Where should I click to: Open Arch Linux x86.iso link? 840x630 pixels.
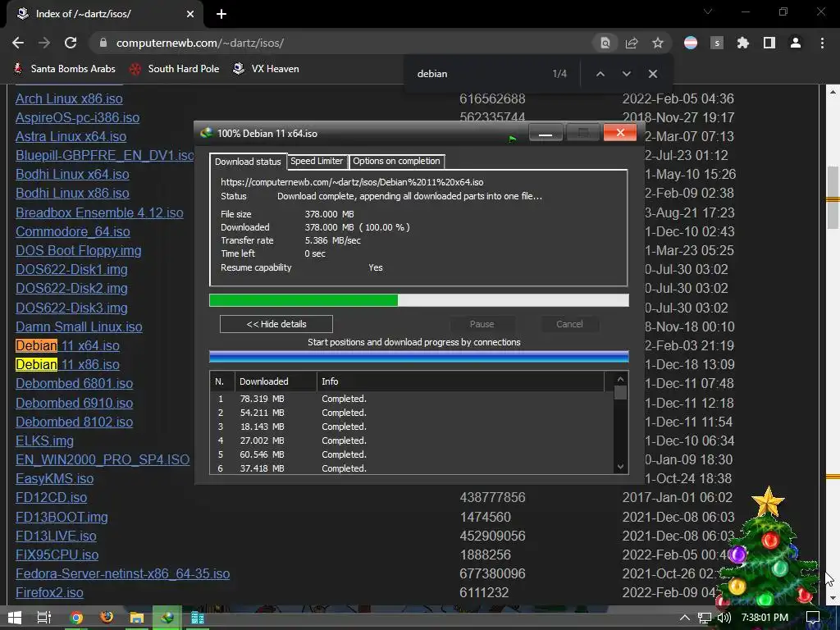(x=69, y=98)
